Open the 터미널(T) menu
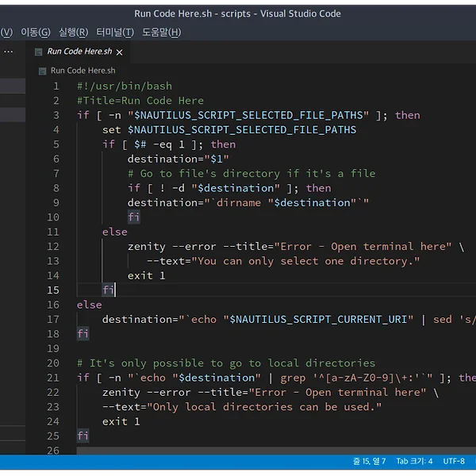The height and width of the screenshot is (476, 476). [115, 32]
